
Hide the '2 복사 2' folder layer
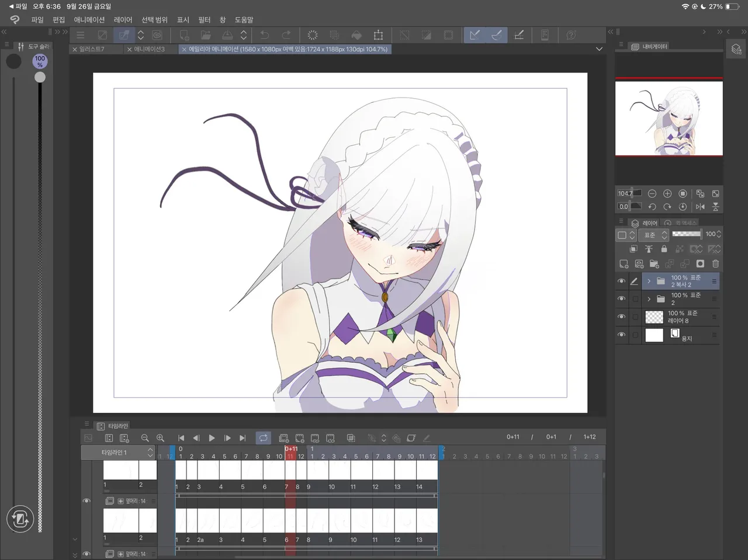coord(621,281)
